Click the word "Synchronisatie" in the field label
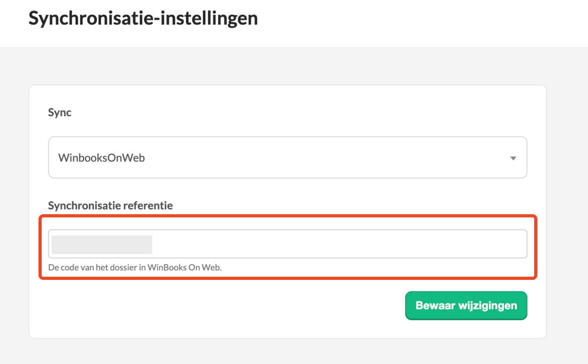 (84, 206)
